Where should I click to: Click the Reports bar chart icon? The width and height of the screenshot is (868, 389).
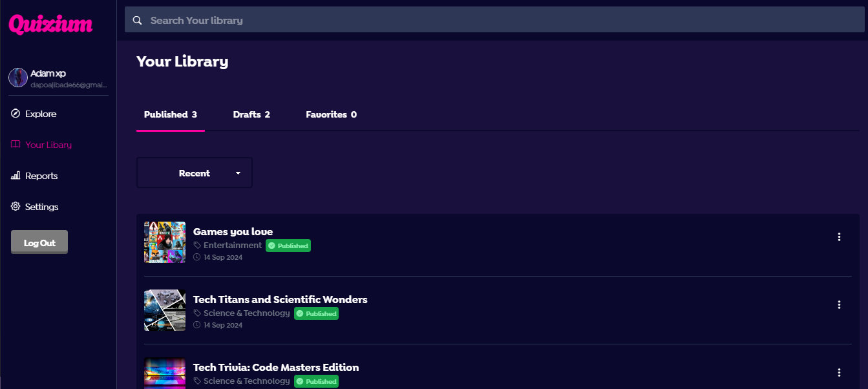click(16, 176)
